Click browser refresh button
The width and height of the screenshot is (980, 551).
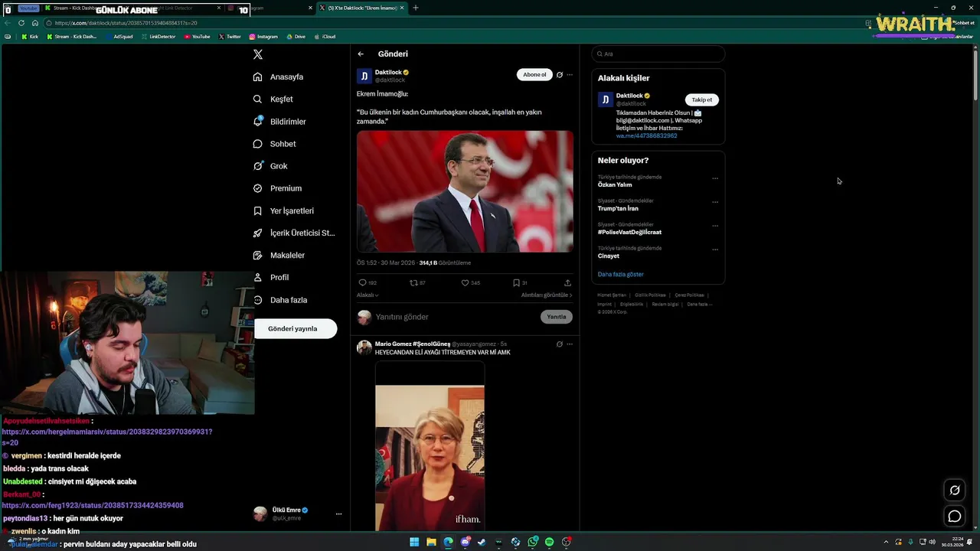click(x=21, y=23)
